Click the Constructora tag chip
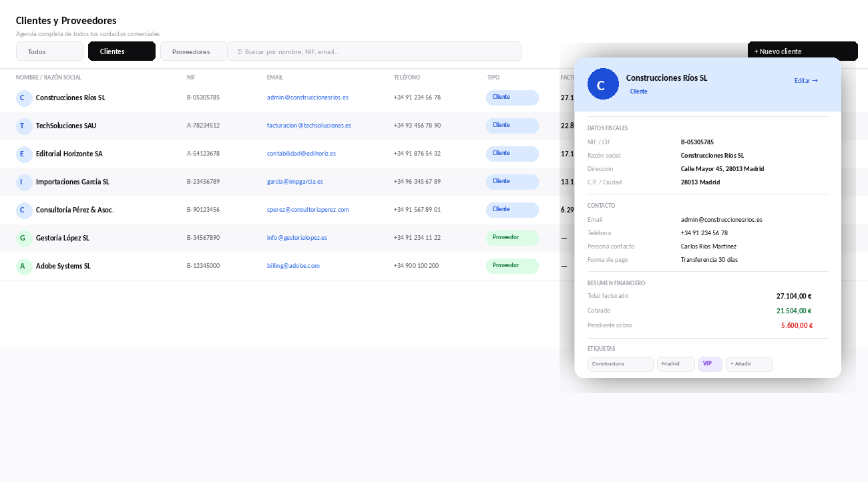 (620, 364)
